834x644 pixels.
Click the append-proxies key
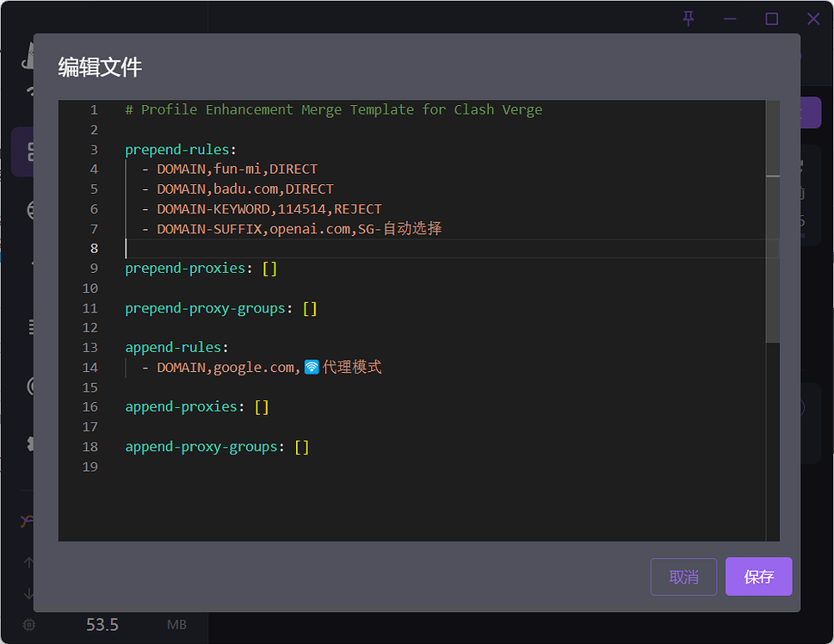click(x=182, y=407)
